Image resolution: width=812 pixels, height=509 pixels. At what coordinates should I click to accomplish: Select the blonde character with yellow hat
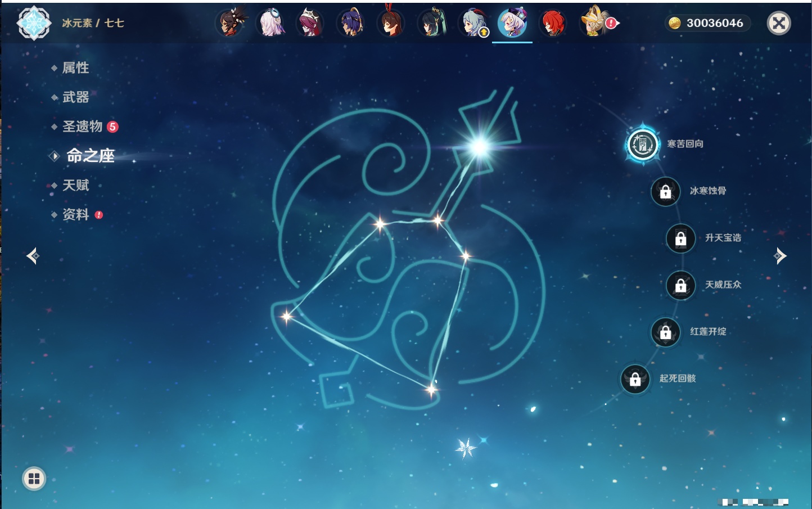(x=594, y=22)
